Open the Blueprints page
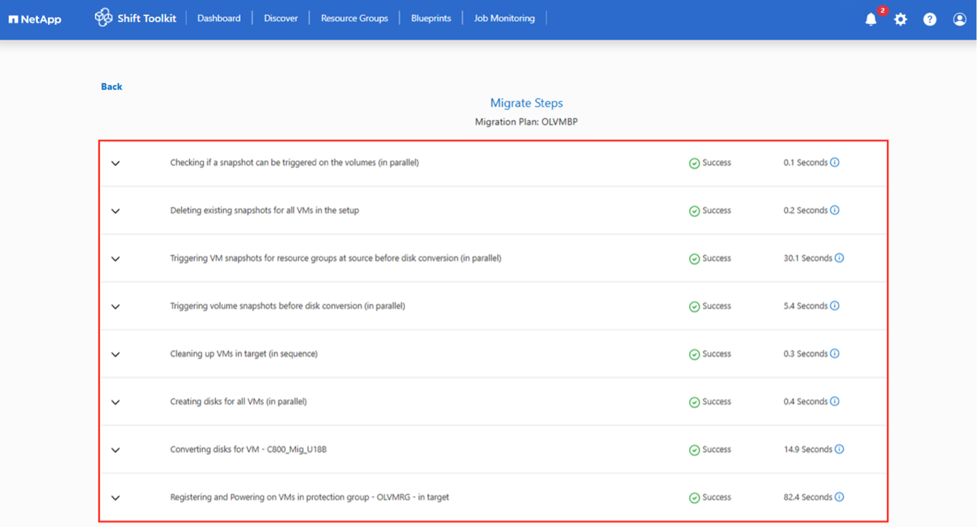The image size is (980, 530). [x=431, y=18]
